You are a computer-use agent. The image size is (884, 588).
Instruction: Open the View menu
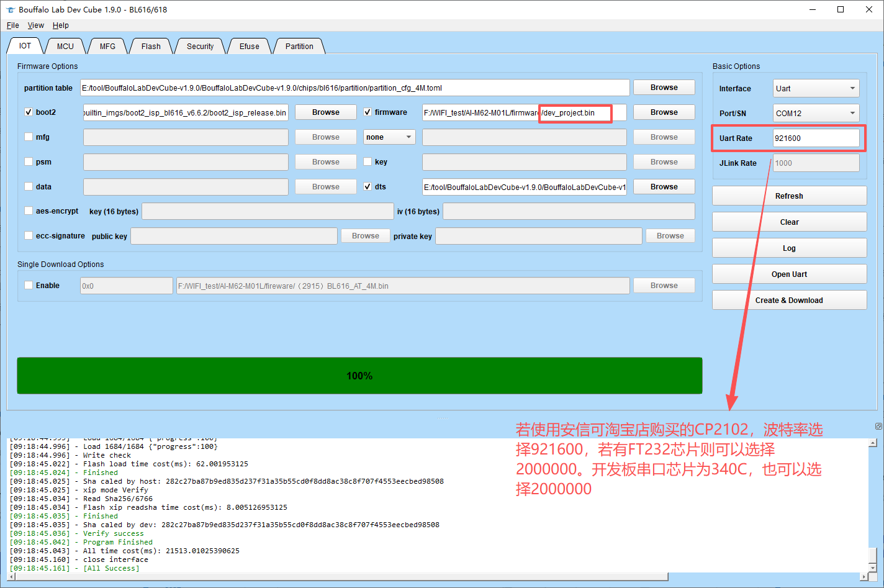[36, 25]
